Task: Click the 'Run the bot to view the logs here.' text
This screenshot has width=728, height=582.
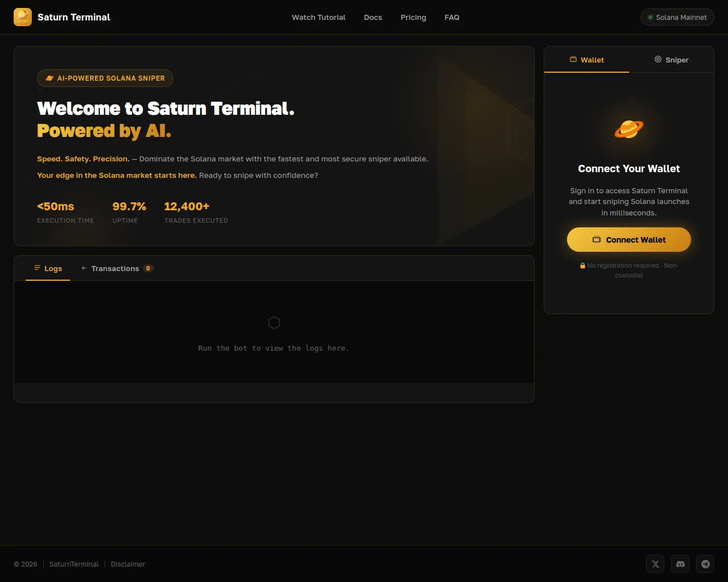Action: pyautogui.click(x=274, y=348)
